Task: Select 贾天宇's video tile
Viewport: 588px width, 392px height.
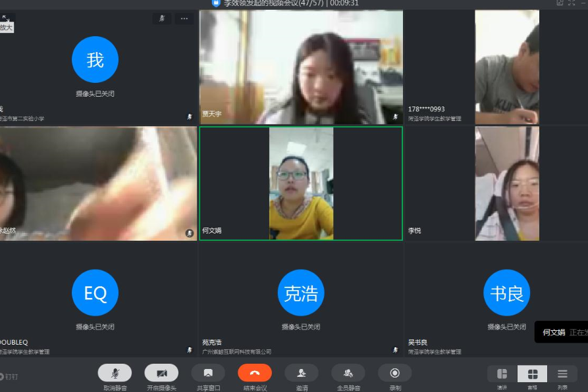Action: 301,67
